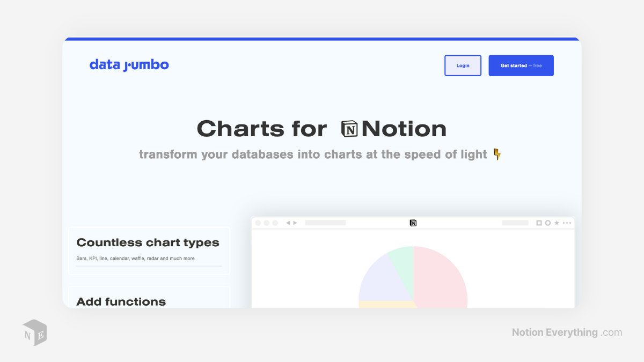Click the red traffic light dot on the mockup
Image resolution: width=644 pixels, height=362 pixels.
[258, 223]
